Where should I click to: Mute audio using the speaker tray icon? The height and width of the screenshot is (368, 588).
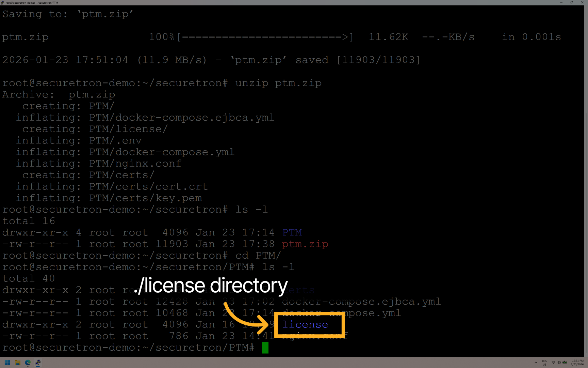pyautogui.click(x=559, y=363)
